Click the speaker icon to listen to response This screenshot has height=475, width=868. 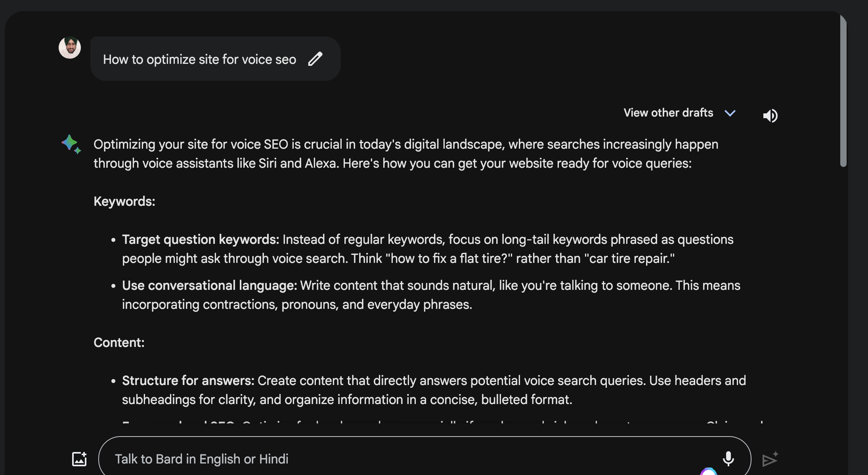coord(770,116)
